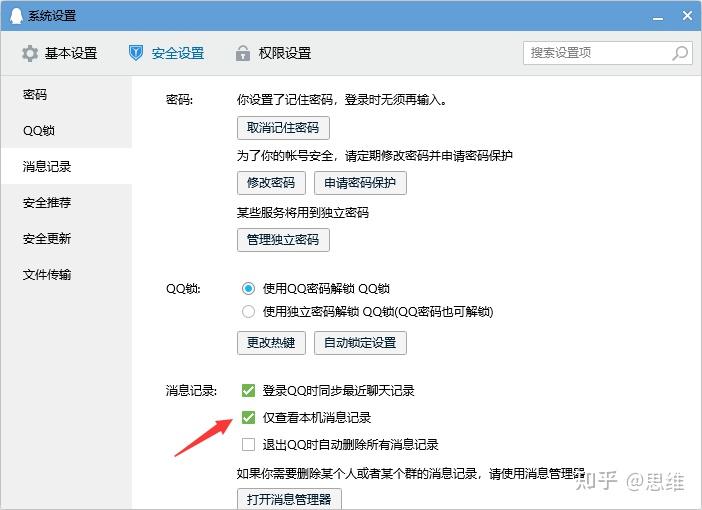Enable 退出QQ时自动删除所有消息记录
Viewport: 702px width, 510px height.
(248, 445)
